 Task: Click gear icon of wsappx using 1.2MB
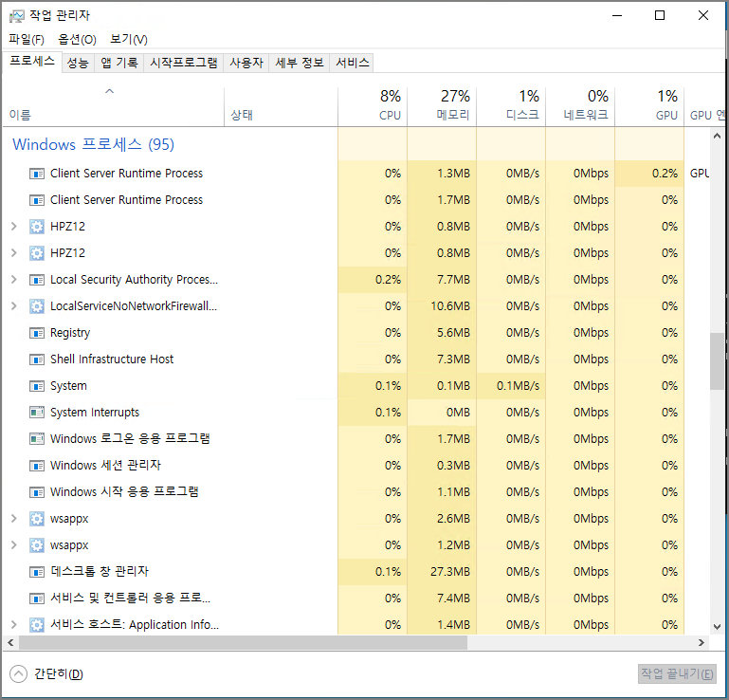point(37,545)
